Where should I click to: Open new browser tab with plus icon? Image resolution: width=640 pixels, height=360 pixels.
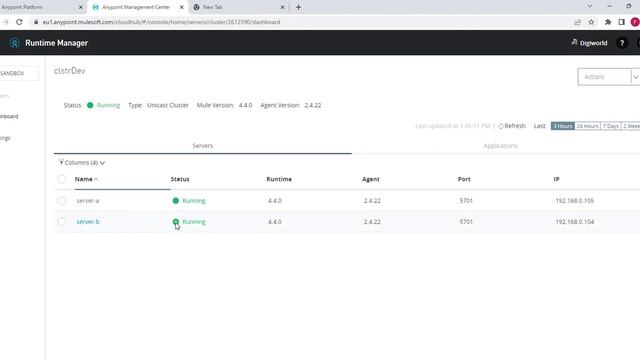298,7
